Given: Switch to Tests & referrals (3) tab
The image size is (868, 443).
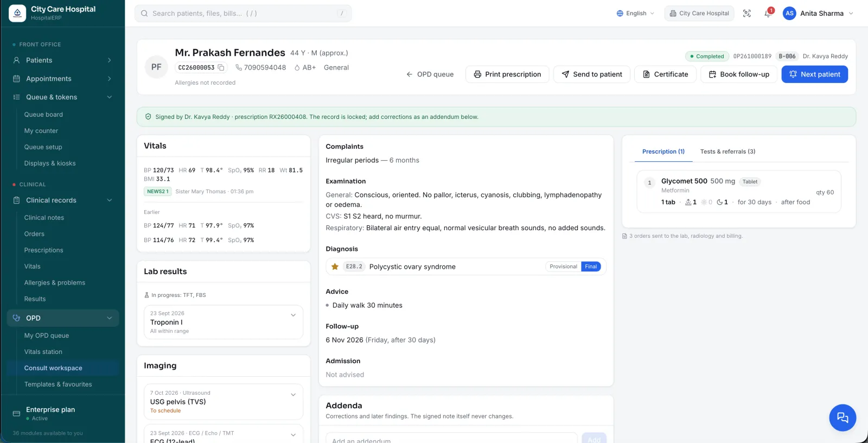Looking at the screenshot, I should coord(727,151).
